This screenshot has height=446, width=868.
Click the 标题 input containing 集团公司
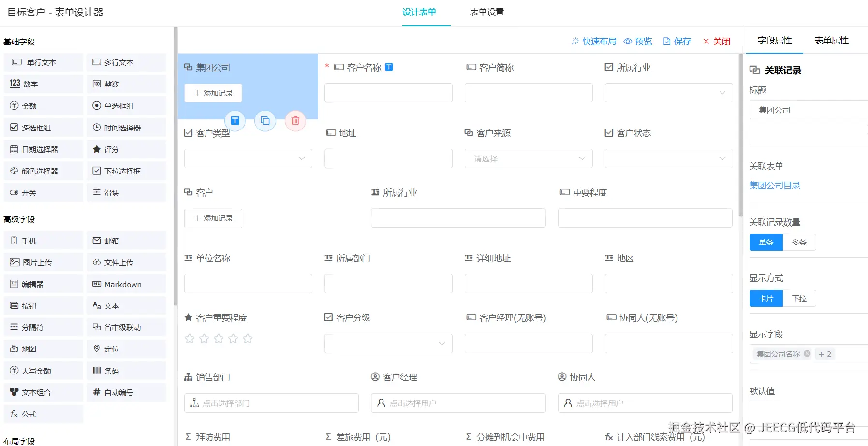click(809, 110)
